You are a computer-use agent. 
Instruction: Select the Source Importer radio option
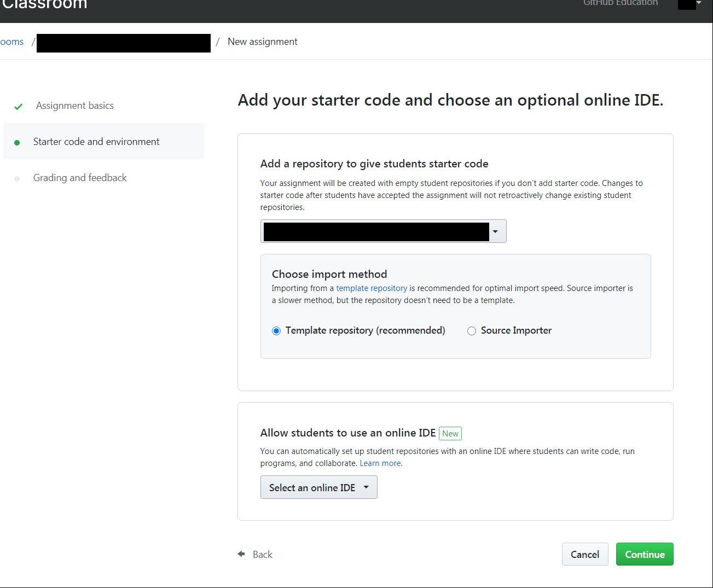click(x=472, y=331)
